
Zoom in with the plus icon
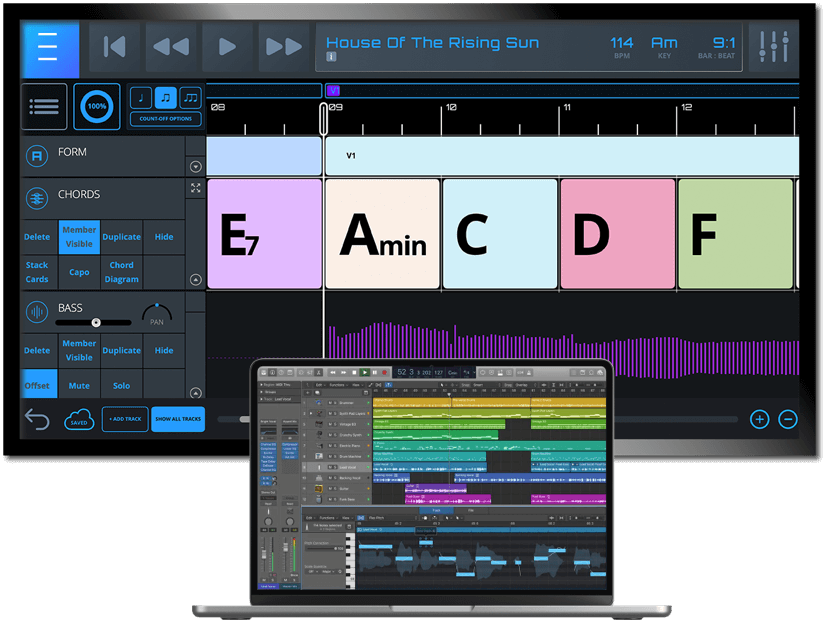point(759,419)
